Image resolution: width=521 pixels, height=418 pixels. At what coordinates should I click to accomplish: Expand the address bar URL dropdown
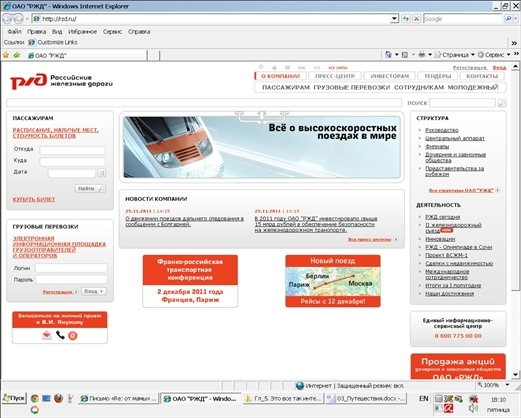394,19
